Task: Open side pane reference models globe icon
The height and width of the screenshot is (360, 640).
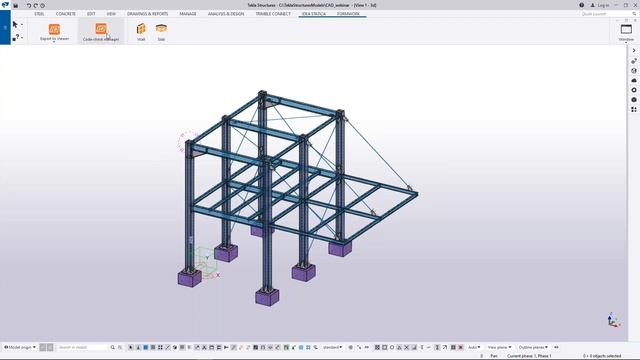Action: click(634, 71)
